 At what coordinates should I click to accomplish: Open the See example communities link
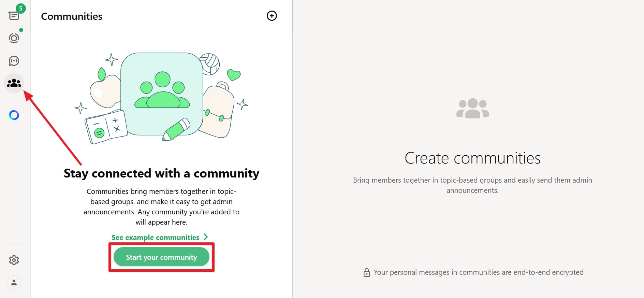click(156, 237)
